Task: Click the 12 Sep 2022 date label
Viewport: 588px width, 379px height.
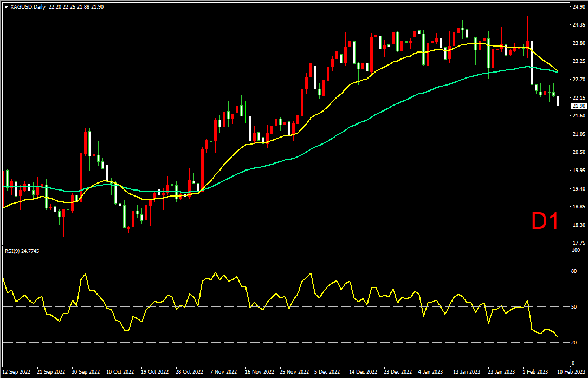Action: click(x=16, y=372)
